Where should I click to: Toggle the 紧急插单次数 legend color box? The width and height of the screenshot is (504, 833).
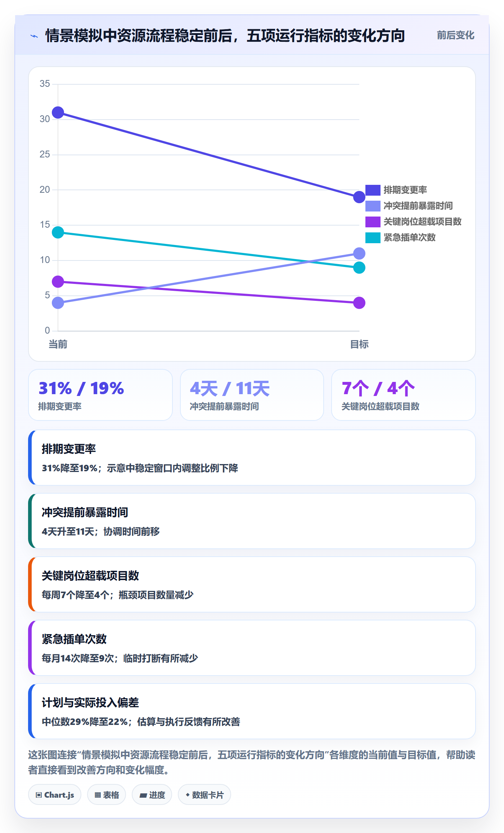point(373,237)
